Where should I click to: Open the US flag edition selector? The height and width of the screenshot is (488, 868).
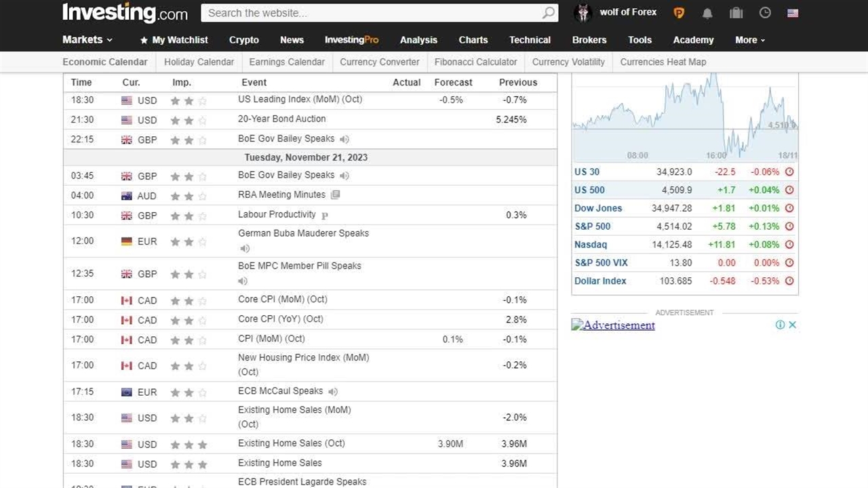click(x=793, y=13)
